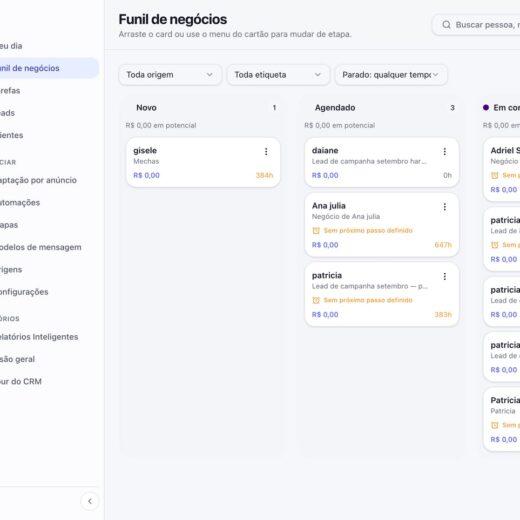This screenshot has height=520, width=520.
Task: Focus the Buscar pessoa search field
Action: (x=477, y=25)
